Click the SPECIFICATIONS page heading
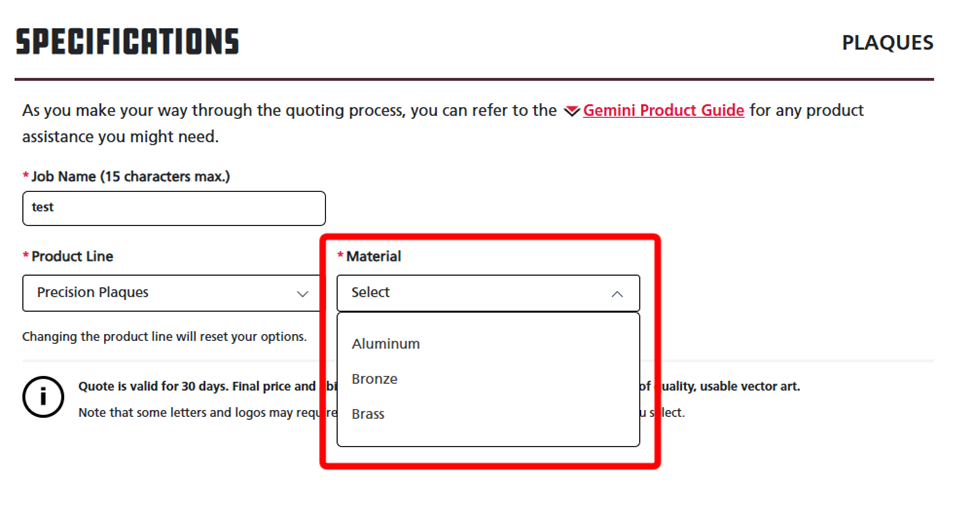This screenshot has width=973, height=524. 128,42
